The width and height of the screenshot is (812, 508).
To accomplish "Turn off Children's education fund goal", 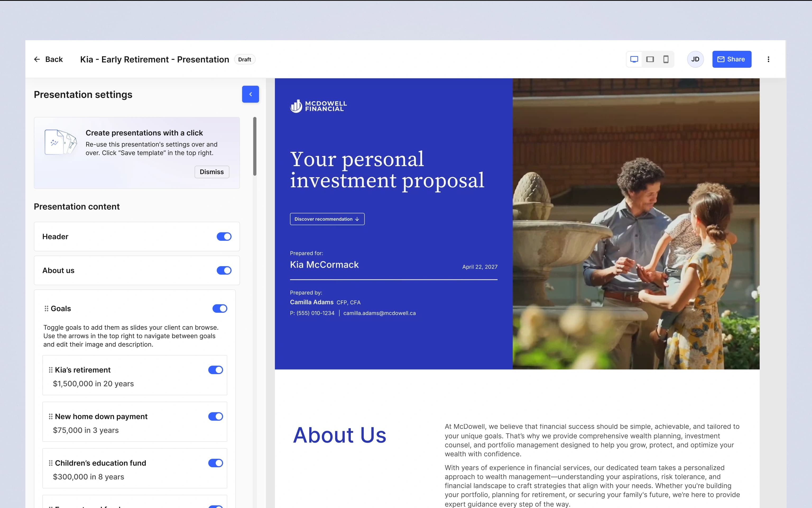I will coord(215,463).
